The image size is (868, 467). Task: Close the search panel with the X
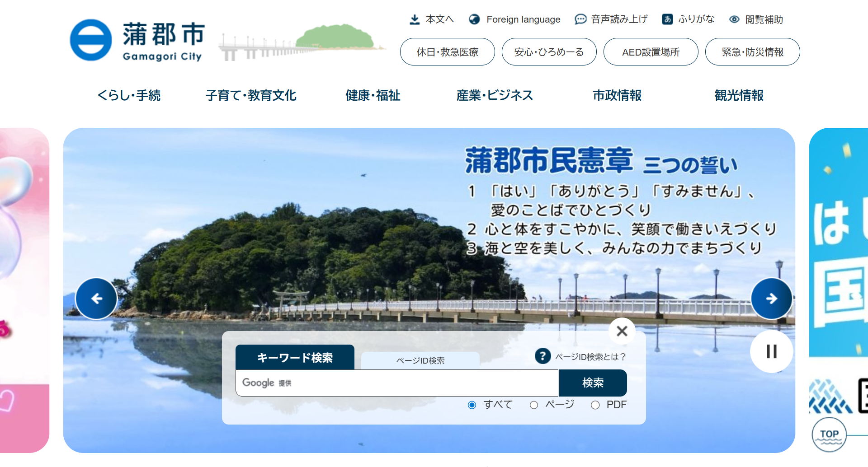click(622, 331)
